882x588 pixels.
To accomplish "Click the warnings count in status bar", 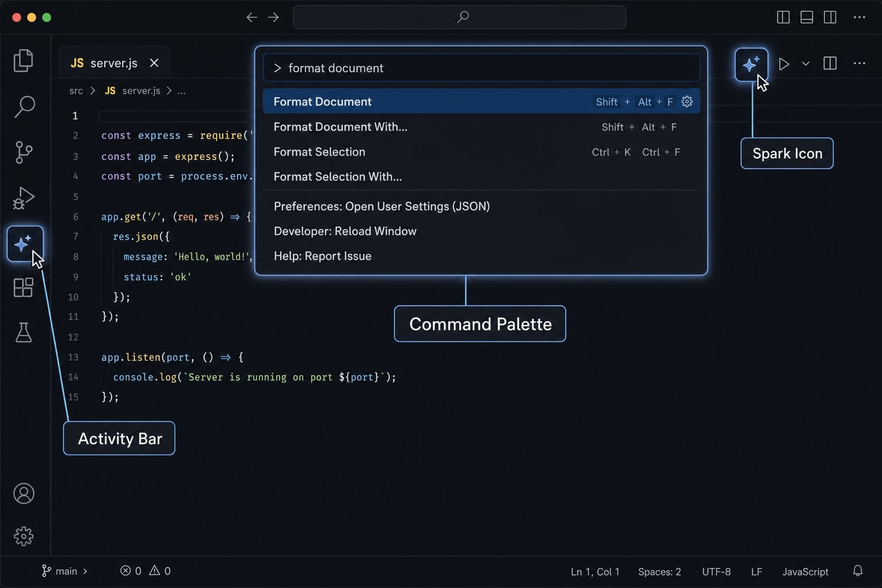I will coord(160,571).
